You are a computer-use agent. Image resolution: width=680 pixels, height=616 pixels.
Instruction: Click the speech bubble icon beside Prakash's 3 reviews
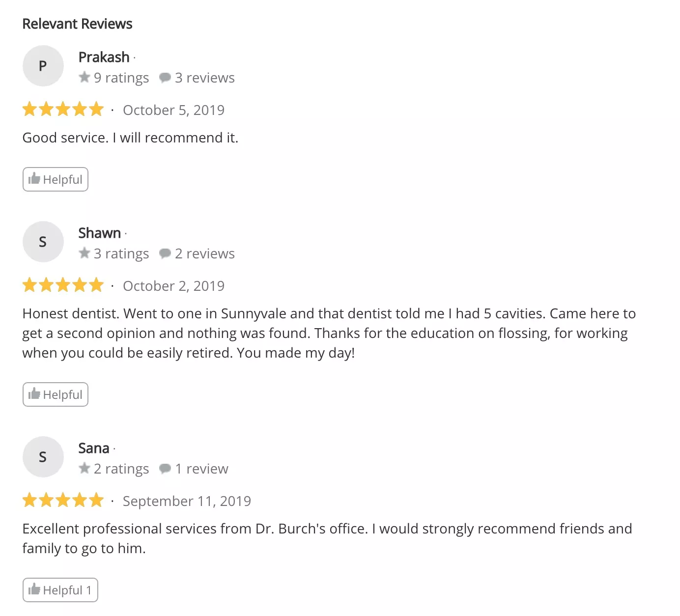click(165, 78)
